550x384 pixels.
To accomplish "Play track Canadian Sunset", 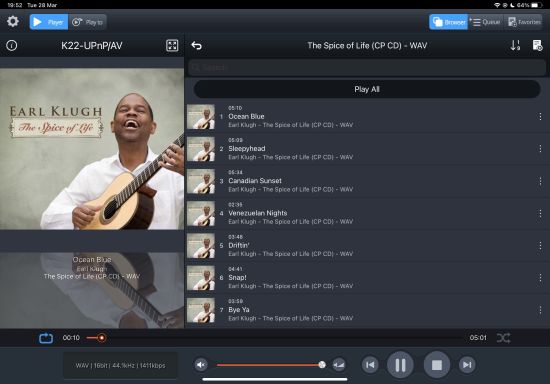I will tap(367, 181).
